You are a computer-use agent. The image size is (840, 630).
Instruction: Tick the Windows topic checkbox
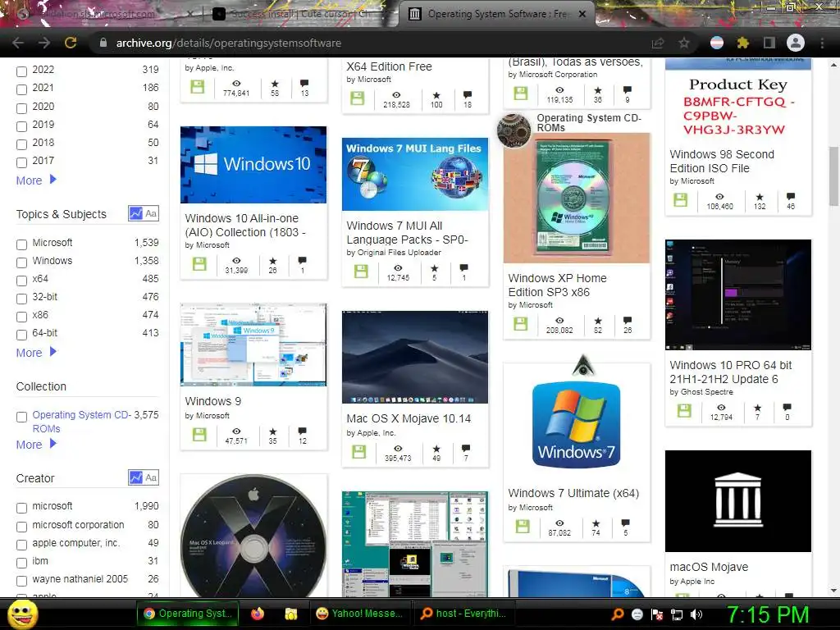click(x=21, y=262)
